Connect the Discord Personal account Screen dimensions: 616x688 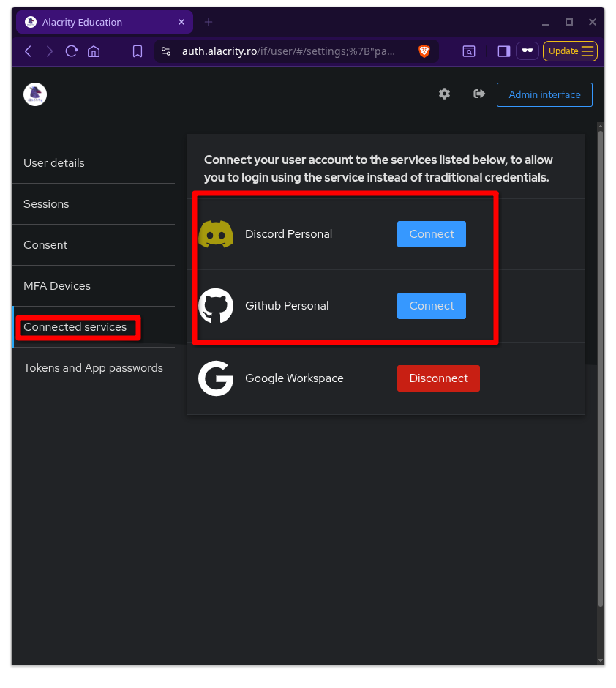tap(432, 234)
